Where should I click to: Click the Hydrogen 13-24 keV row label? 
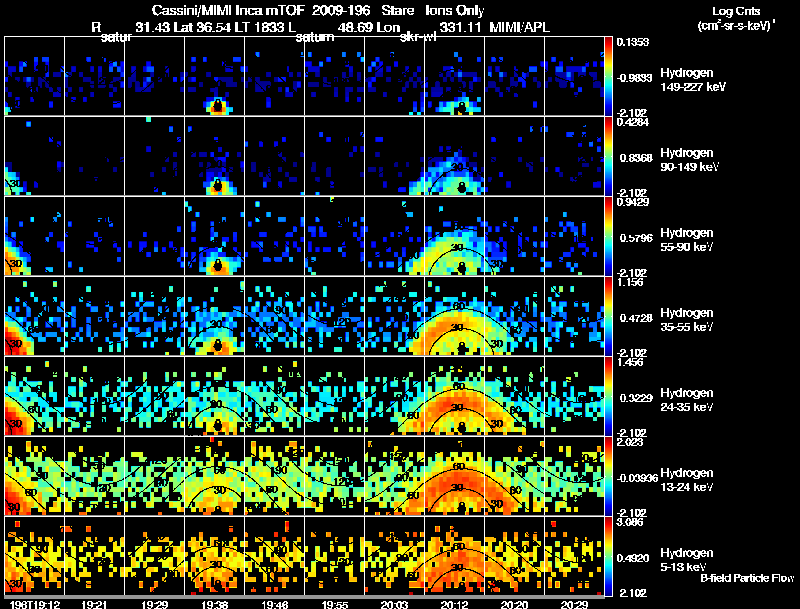click(687, 480)
